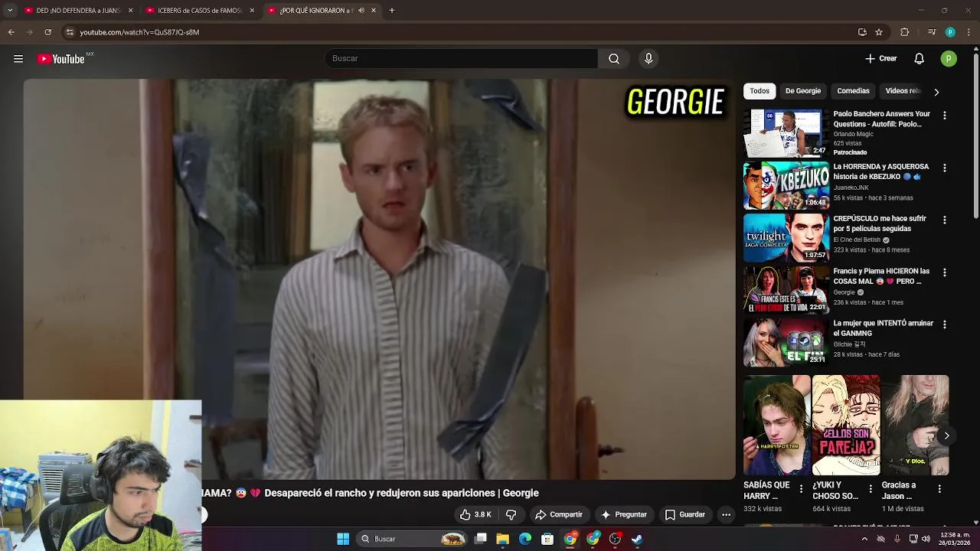
Task: Dislike the video with thumbs down
Action: click(511, 514)
